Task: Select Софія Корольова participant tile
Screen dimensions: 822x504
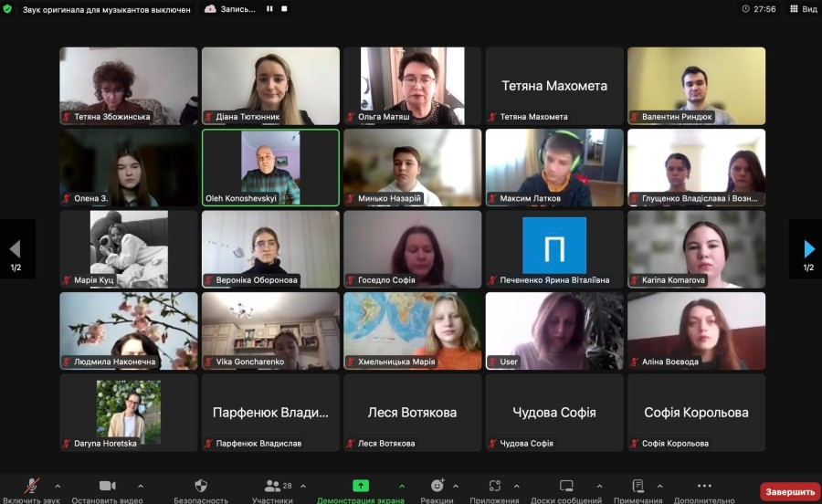Action: (697, 413)
